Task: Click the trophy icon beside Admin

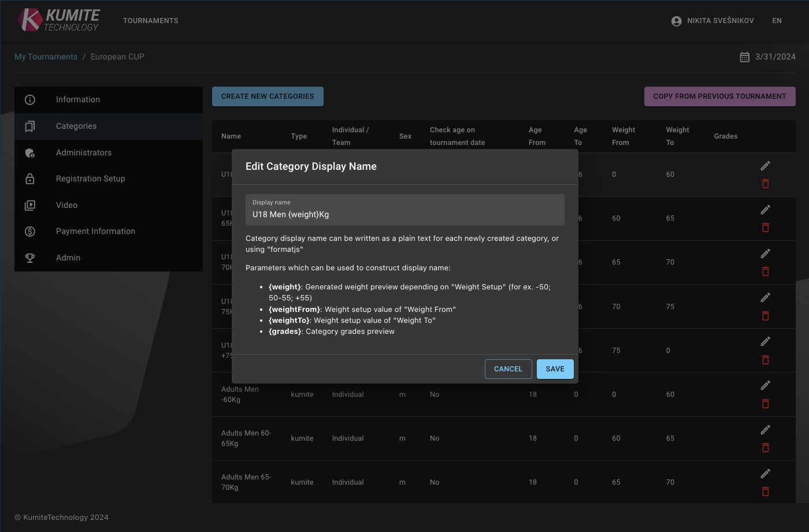Action: tap(30, 258)
